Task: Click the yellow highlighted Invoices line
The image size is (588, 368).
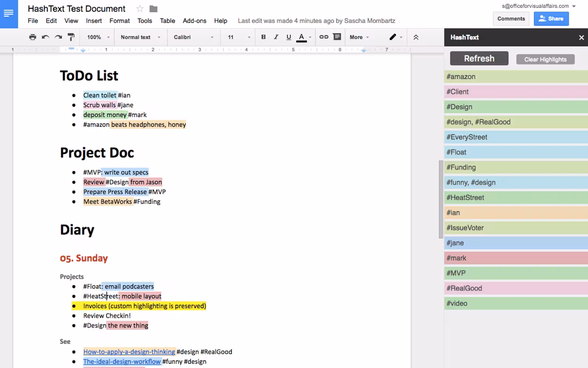Action: point(145,306)
